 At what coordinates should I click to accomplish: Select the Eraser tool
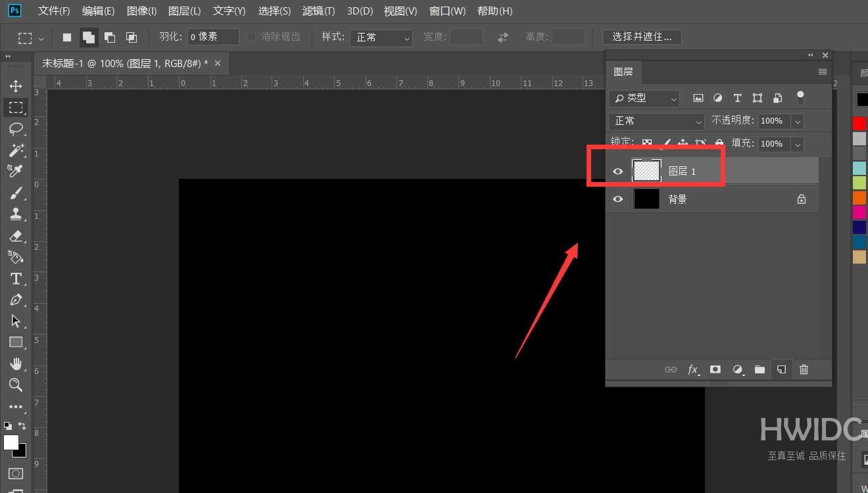[x=16, y=235]
